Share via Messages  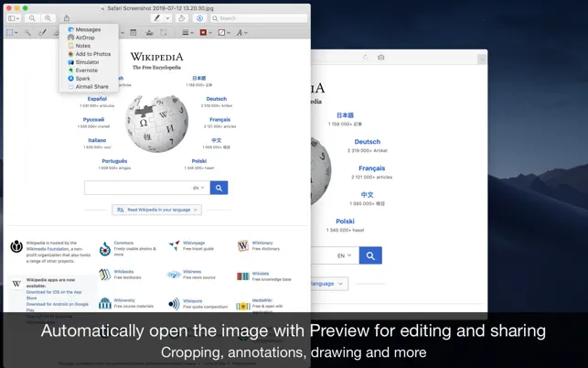[89, 29]
